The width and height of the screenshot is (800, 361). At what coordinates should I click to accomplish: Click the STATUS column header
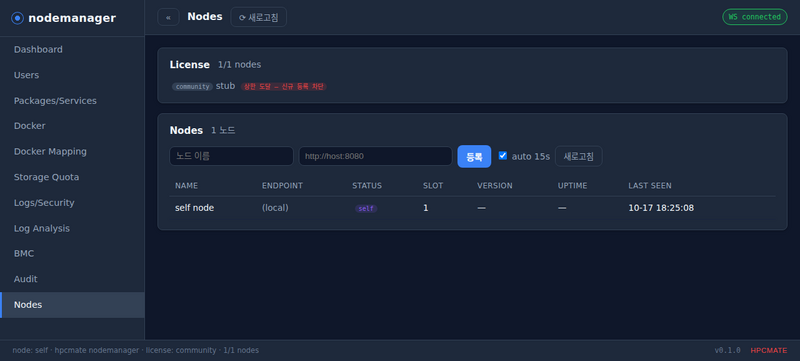(367, 186)
